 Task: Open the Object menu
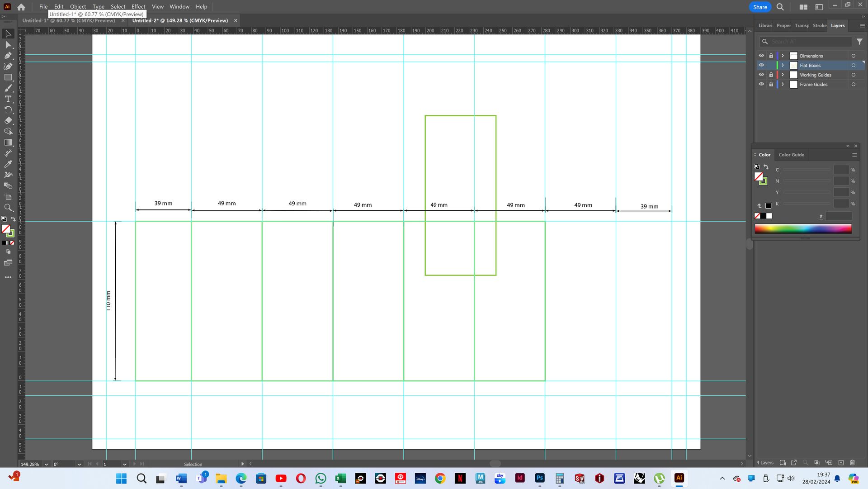78,7
